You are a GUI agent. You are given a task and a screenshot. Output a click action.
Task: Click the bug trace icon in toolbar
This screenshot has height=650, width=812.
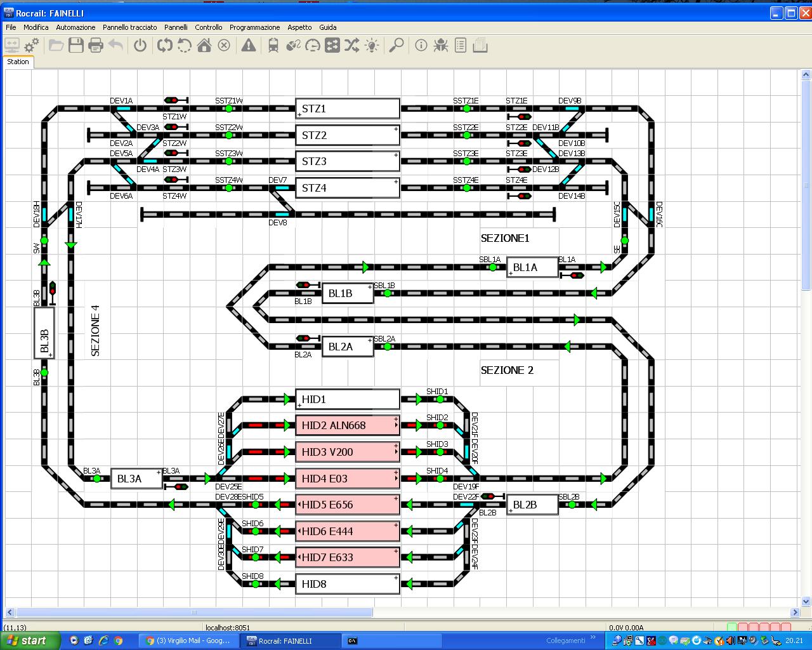pos(441,45)
